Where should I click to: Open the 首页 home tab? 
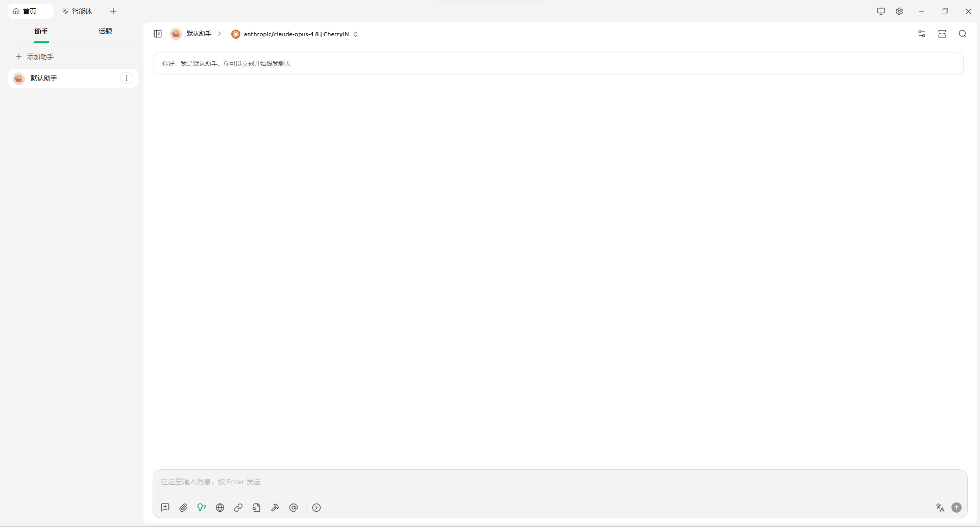click(30, 11)
